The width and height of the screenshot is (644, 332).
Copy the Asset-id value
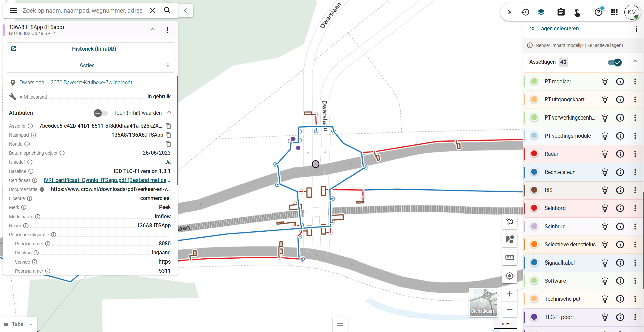point(168,126)
